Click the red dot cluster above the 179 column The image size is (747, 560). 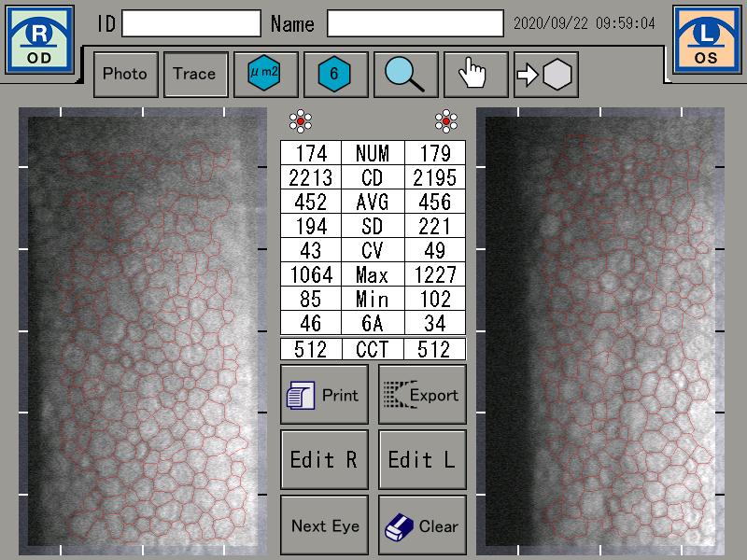point(446,121)
